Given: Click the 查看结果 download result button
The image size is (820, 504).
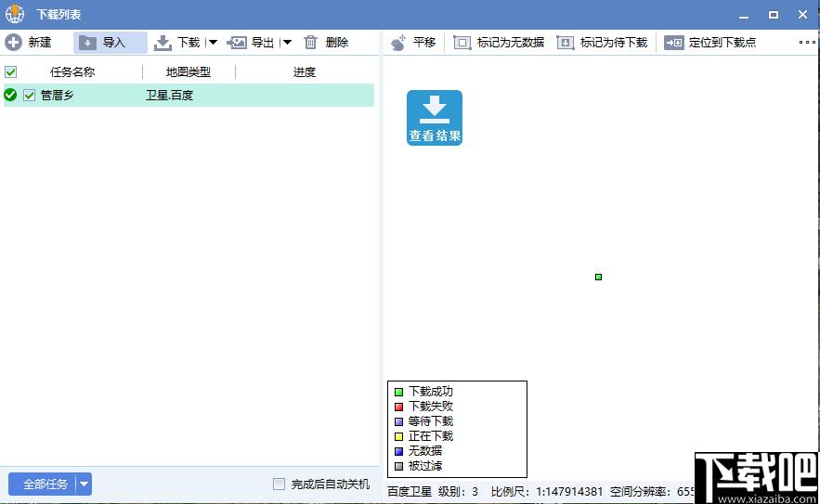Looking at the screenshot, I should point(435,118).
